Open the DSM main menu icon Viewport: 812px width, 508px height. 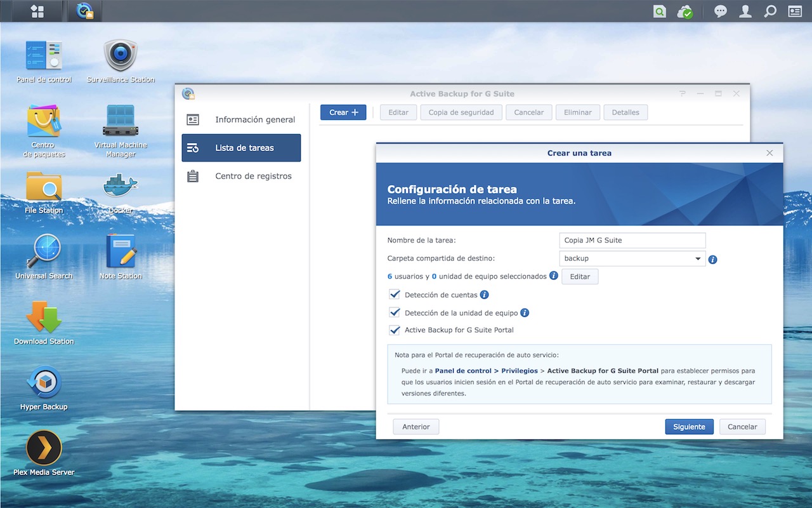tap(37, 11)
